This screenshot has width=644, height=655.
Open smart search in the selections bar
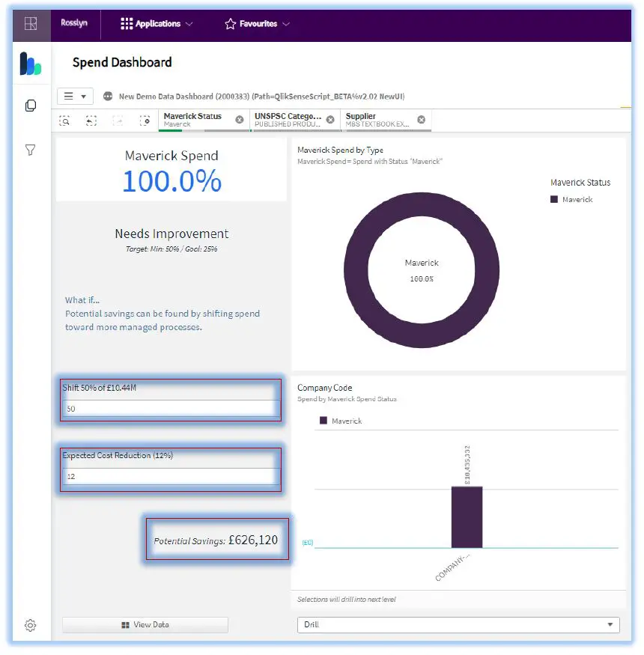coord(64,120)
